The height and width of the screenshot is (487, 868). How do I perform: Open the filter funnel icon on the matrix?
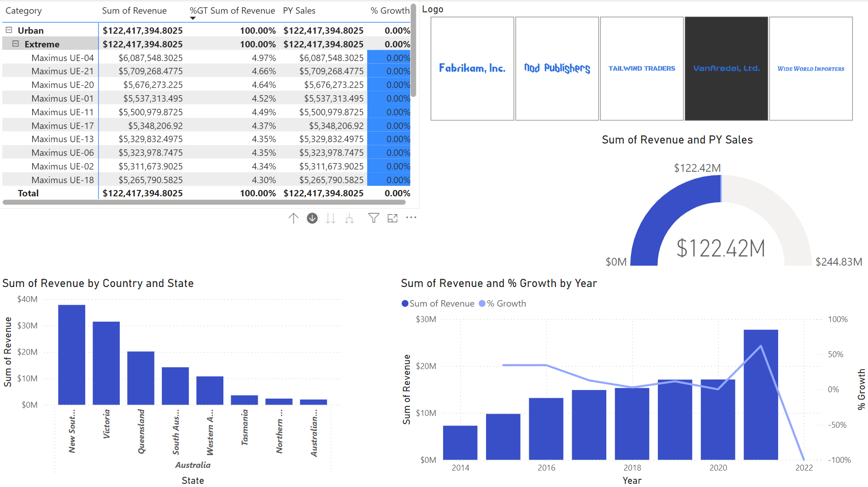coord(373,218)
